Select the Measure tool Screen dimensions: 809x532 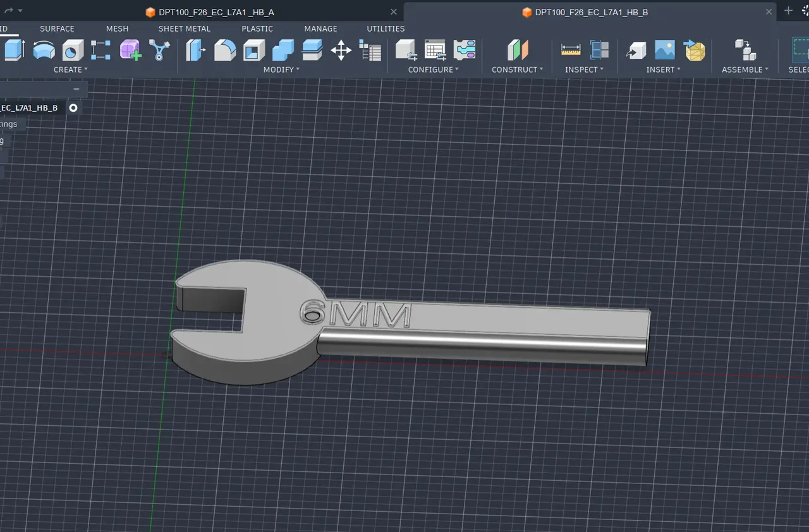(571, 50)
